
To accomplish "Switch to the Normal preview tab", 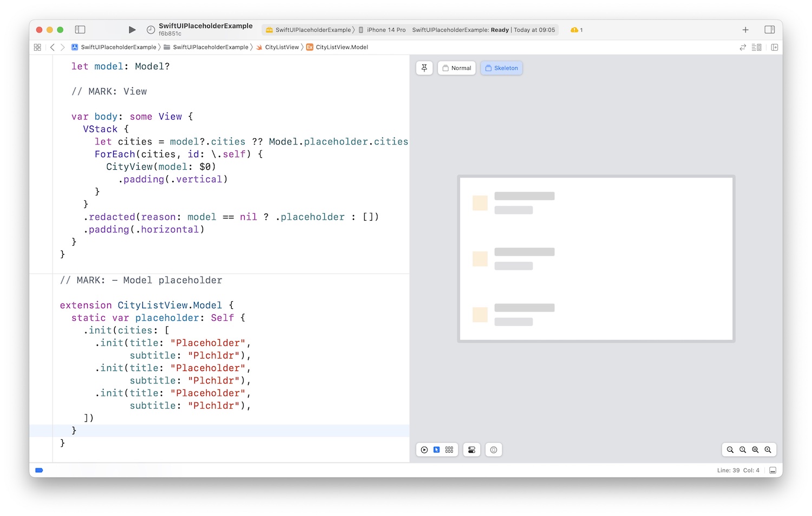I will coord(457,68).
